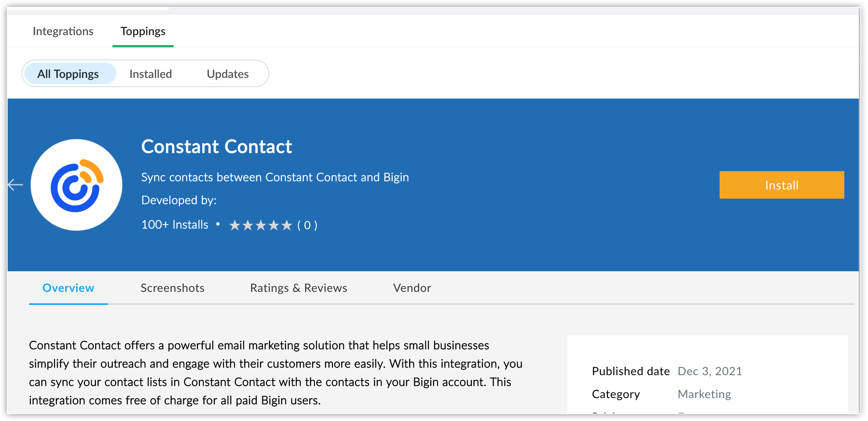Viewport: 868px width, 421px height.
Task: Click the five-star rating icons
Action: 260,225
